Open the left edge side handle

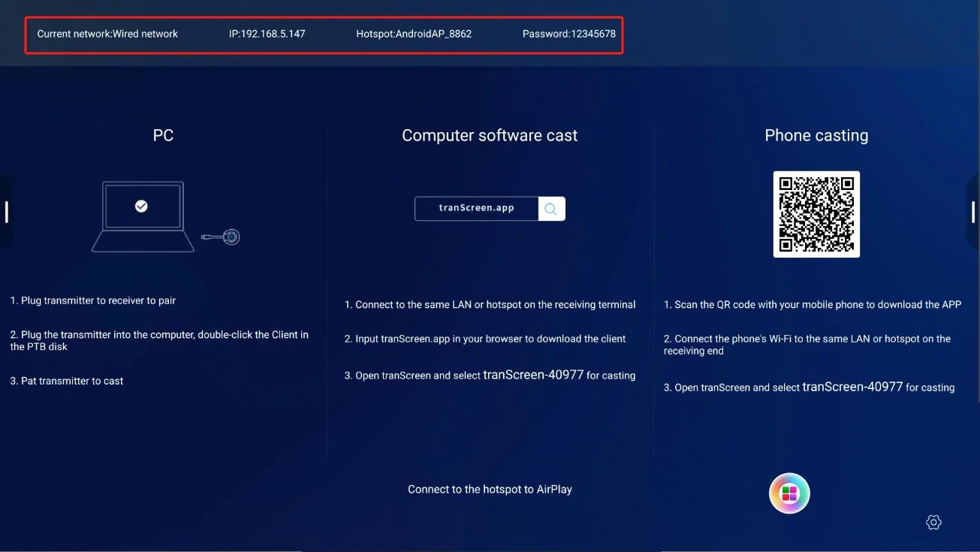(6, 212)
